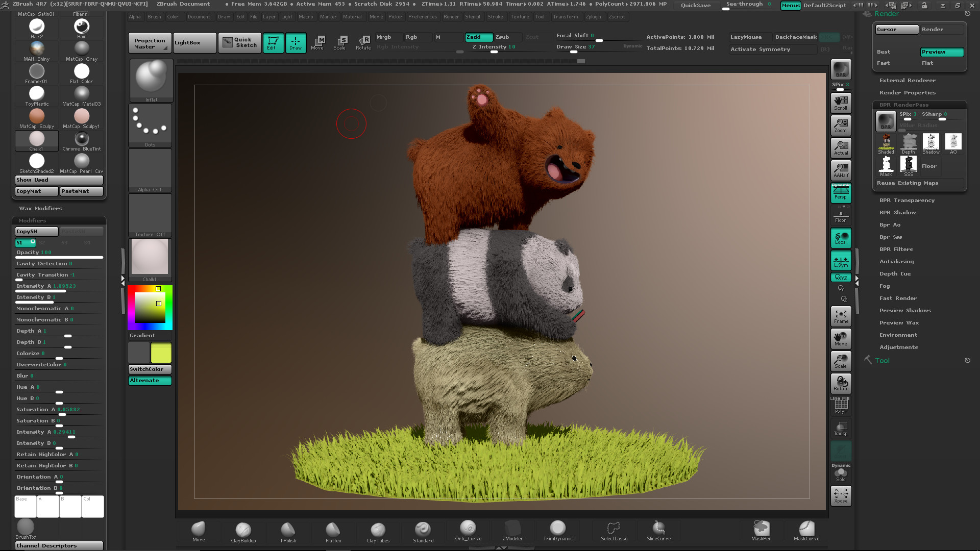This screenshot has height=551, width=980.
Task: Toggle Persp perspective view
Action: [x=841, y=193]
